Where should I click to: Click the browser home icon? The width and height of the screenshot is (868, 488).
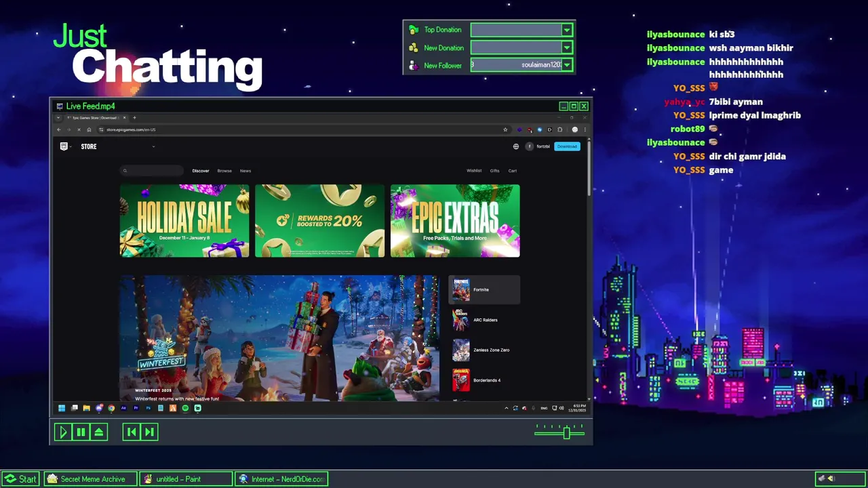[89, 129]
